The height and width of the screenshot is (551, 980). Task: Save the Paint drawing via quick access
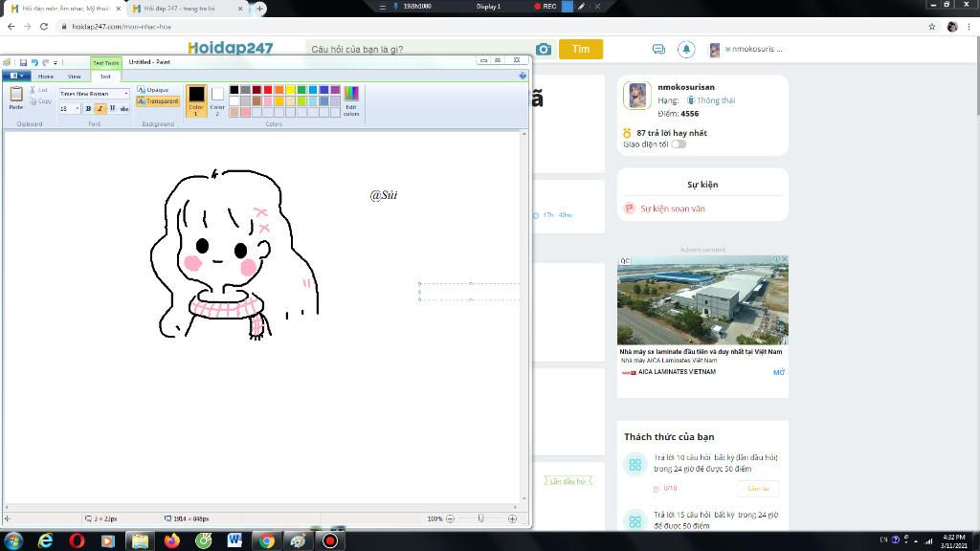pos(23,62)
